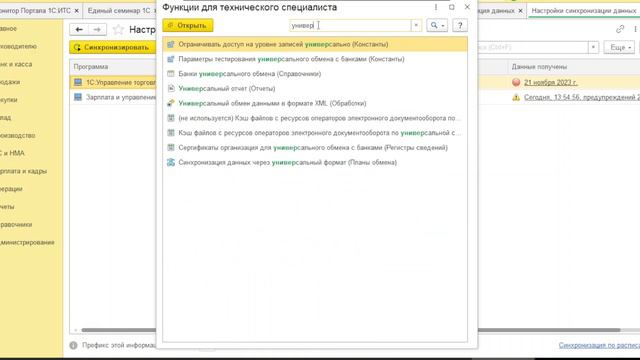Expand the search field history dropdown
Image resolution: width=640 pixels, height=360 pixels.
pyautogui.click(x=416, y=25)
